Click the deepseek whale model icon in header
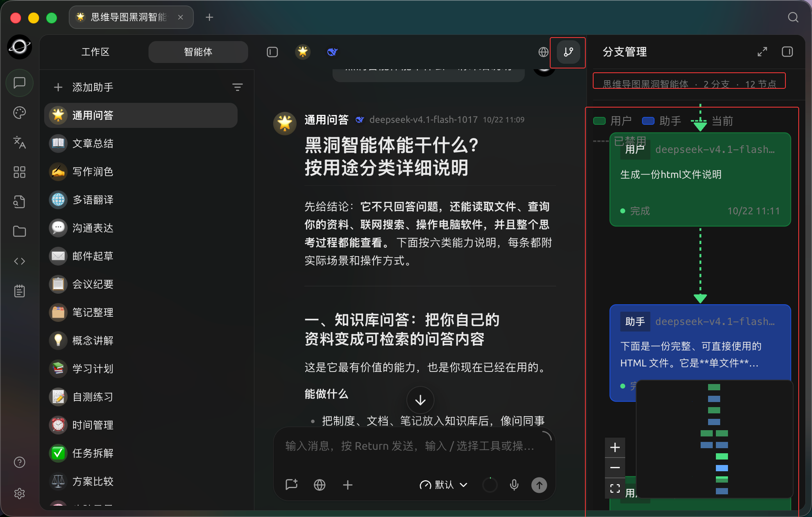Viewport: 812px width, 517px height. click(x=332, y=52)
